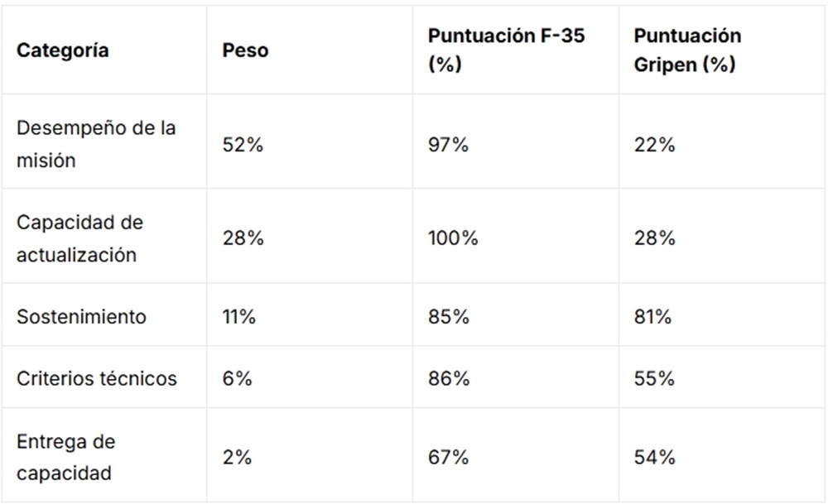Click the Entrega de capacidad cell
The image size is (828, 504).
click(x=65, y=458)
